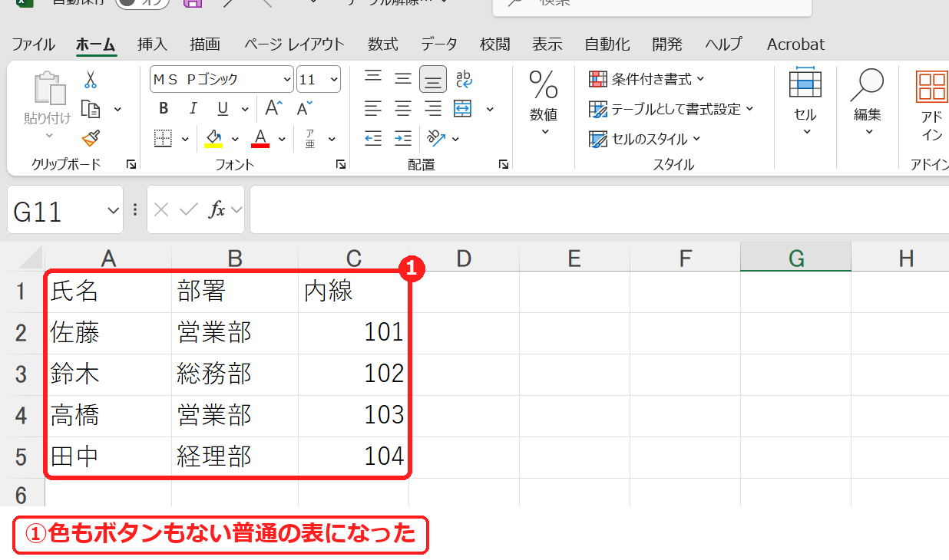Open alignment group dialog launcher
This screenshot has height=560, width=949.
[x=504, y=164]
